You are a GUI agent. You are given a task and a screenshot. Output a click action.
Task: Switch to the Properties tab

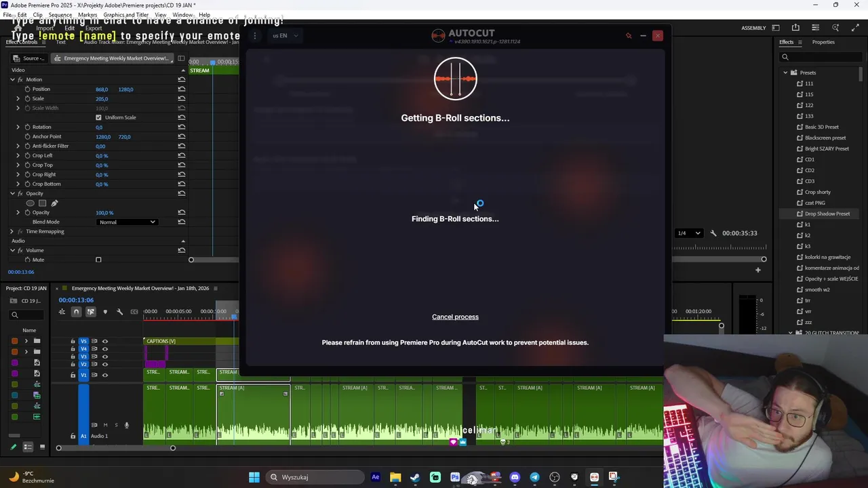[x=823, y=42]
